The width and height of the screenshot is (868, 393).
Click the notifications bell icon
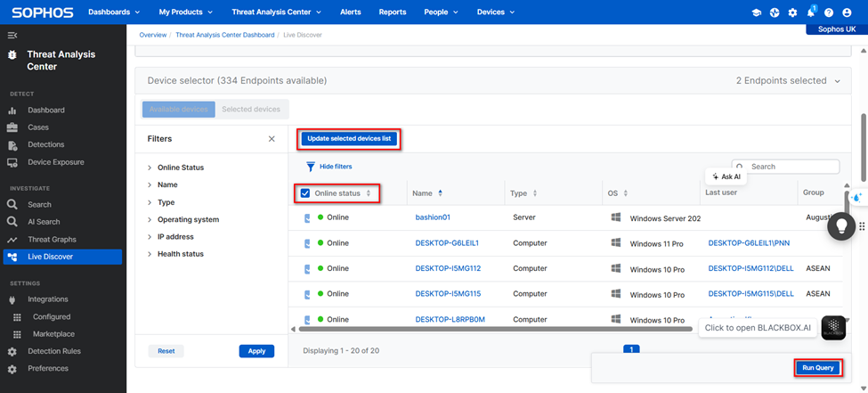810,12
